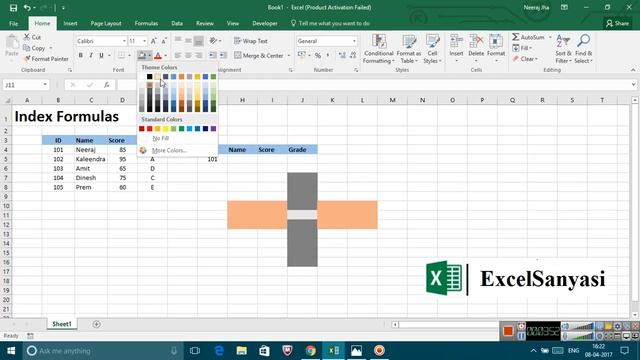
Task: Click the Save icon in quick access toolbar
Action: coord(13,8)
